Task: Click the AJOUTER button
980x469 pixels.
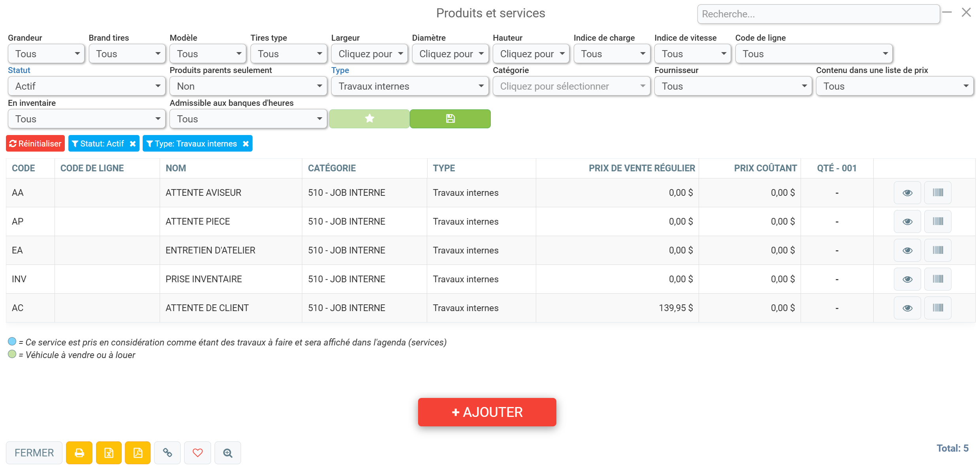Action: pyautogui.click(x=487, y=412)
